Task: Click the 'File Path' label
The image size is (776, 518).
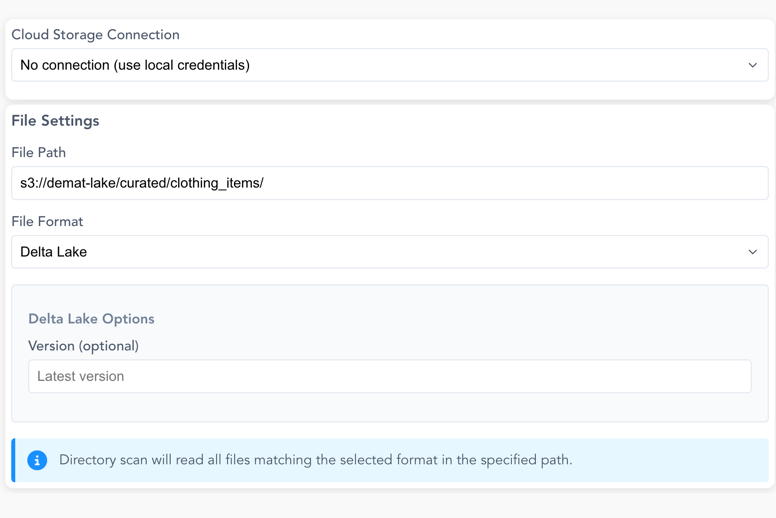Action: click(x=39, y=152)
